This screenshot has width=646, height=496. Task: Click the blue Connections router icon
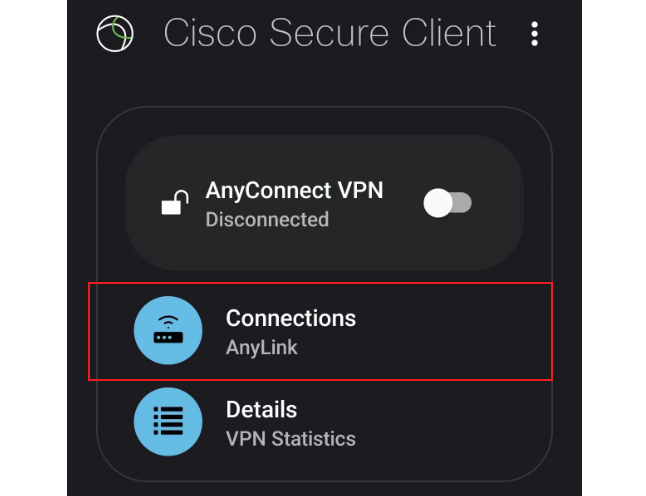pos(168,331)
